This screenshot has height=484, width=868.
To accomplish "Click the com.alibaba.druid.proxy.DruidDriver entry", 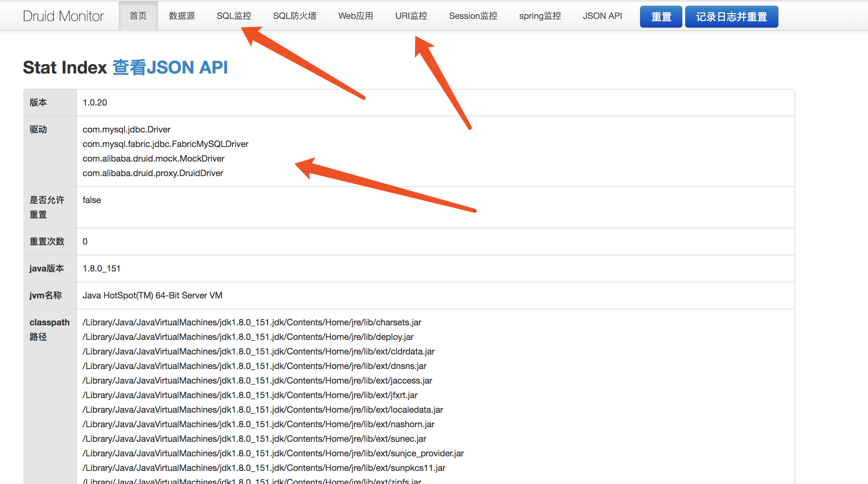I will 153,173.
